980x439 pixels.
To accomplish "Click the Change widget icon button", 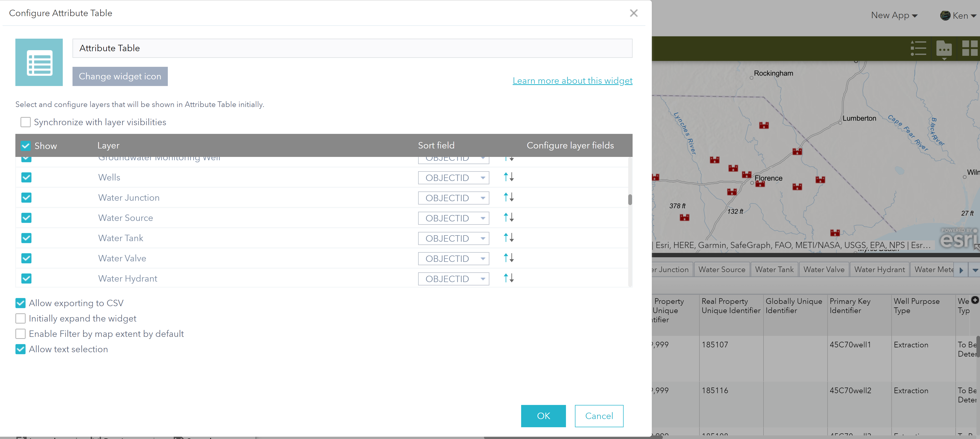I will tap(120, 76).
